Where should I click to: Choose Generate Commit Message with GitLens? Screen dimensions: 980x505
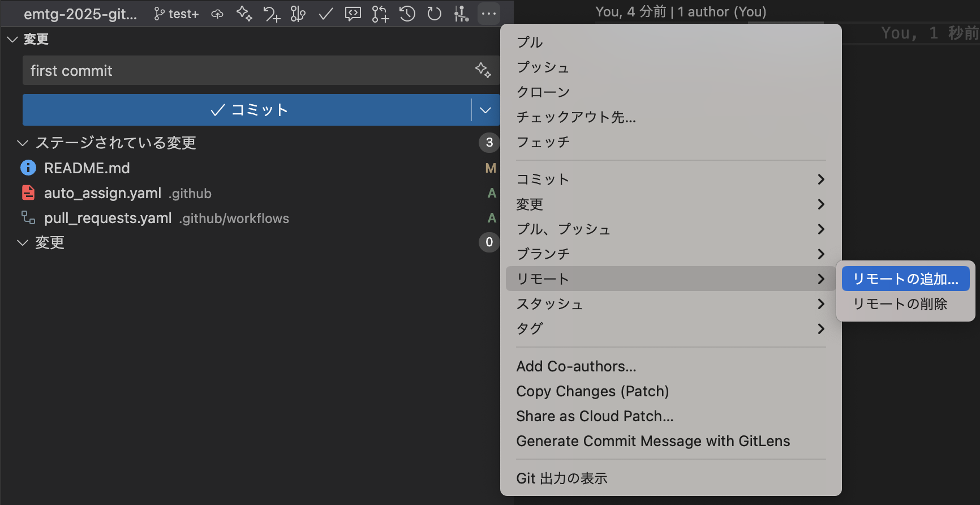pyautogui.click(x=671, y=441)
